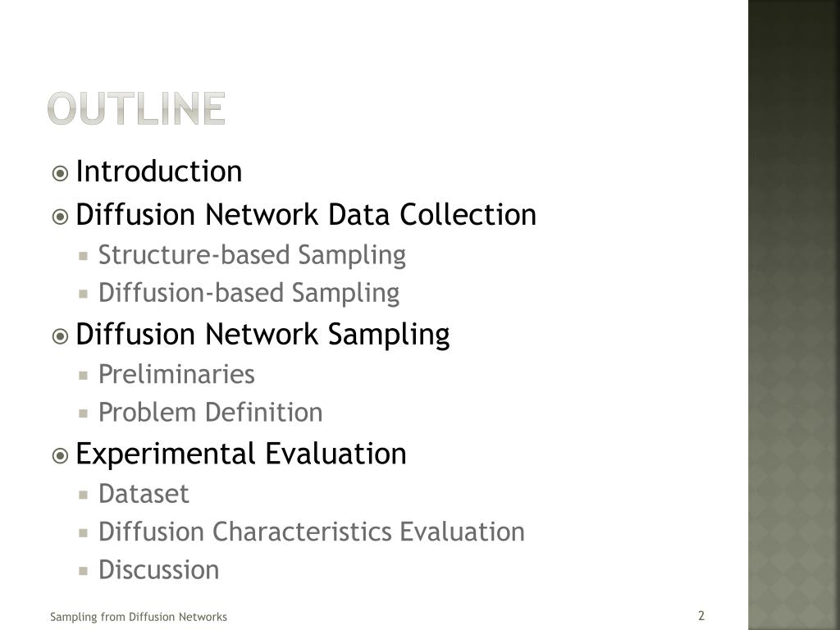Click the slide number 2
This screenshot has height=630, width=840.
tap(701, 615)
